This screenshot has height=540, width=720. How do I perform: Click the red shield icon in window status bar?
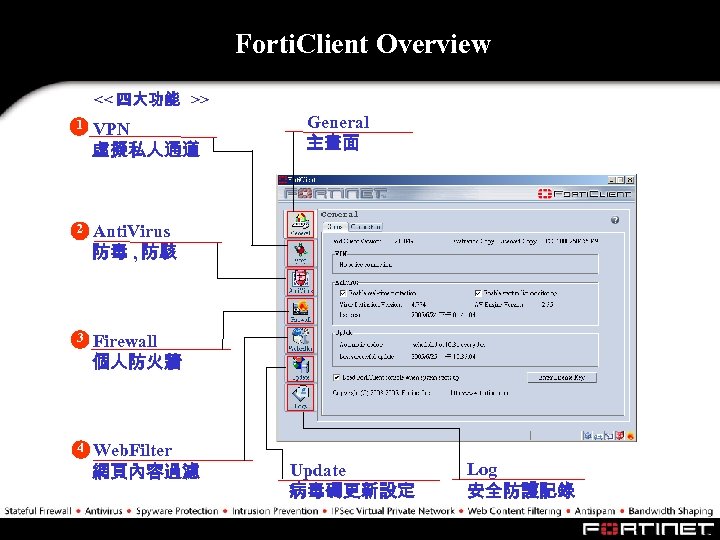tap(620, 435)
